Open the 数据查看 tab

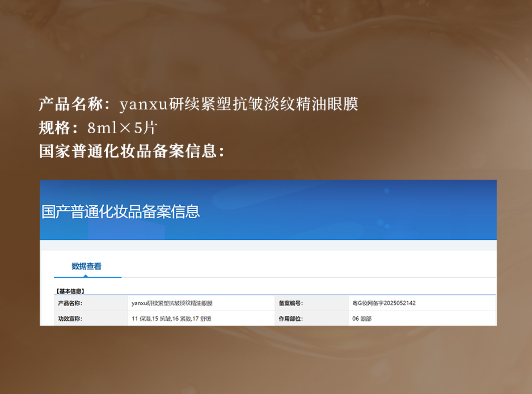(87, 266)
